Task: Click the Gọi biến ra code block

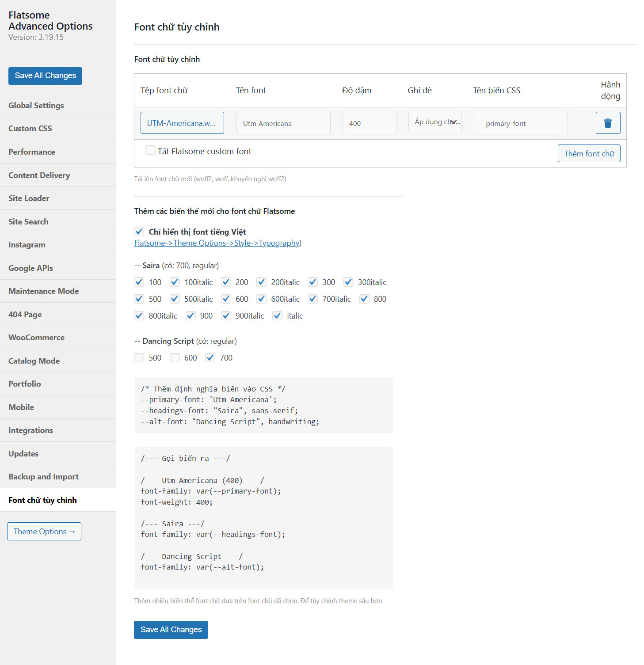Action: coord(263,518)
